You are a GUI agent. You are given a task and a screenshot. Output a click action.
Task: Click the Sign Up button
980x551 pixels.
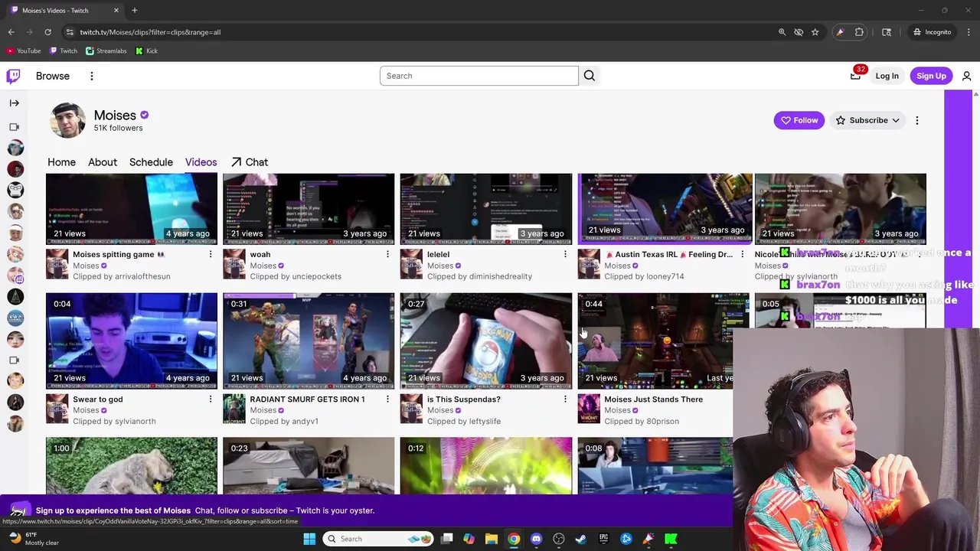coord(931,76)
